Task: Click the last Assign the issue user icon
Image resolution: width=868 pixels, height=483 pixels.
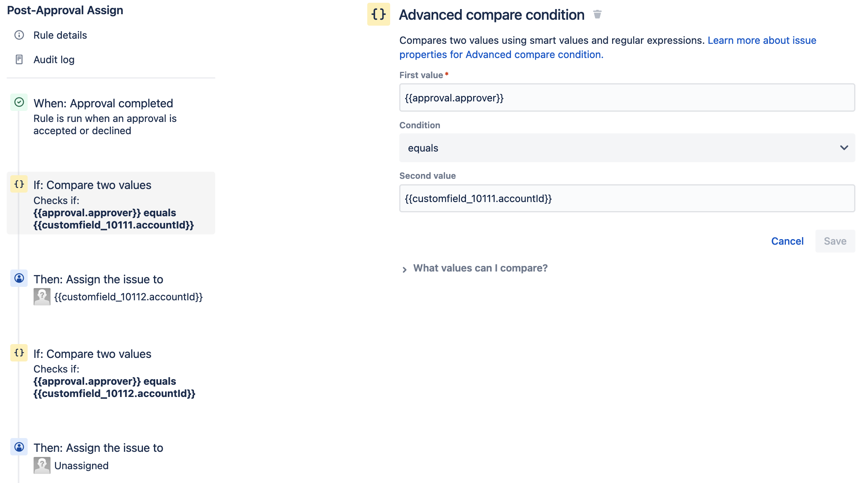Action: tap(19, 447)
